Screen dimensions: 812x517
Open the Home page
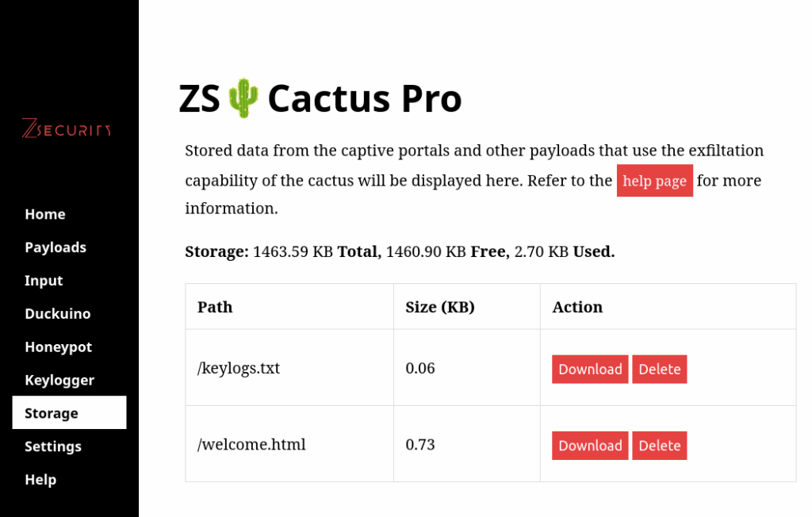click(x=45, y=214)
